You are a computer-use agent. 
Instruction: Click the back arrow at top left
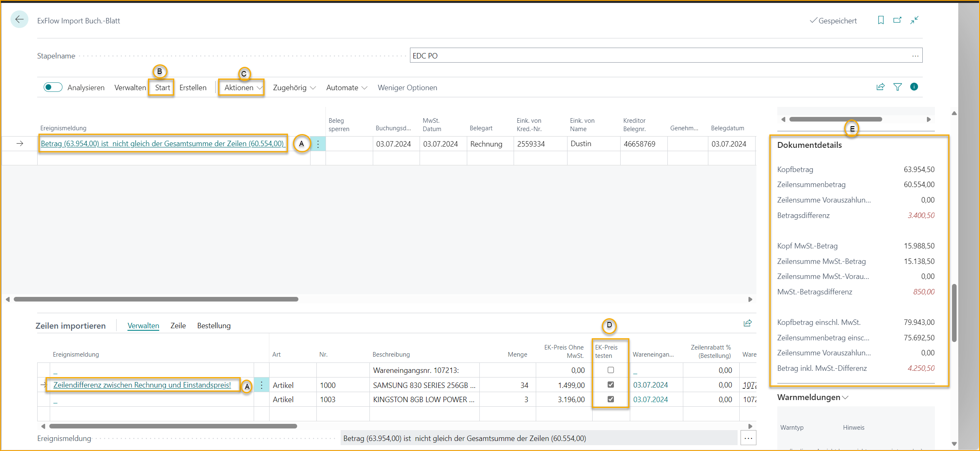(19, 19)
